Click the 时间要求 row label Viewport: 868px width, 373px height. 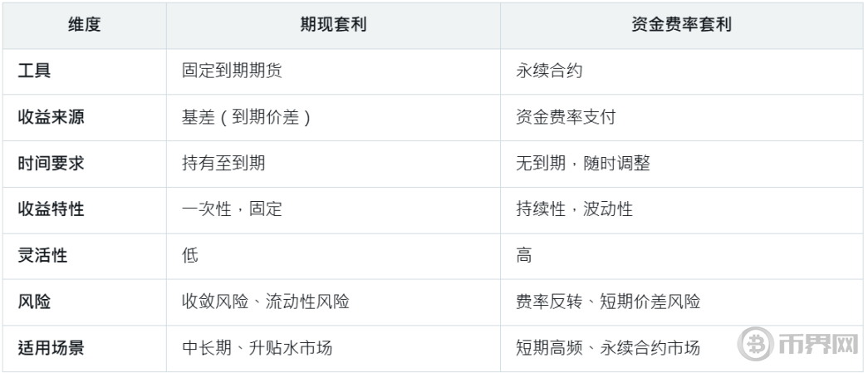pyautogui.click(x=51, y=164)
